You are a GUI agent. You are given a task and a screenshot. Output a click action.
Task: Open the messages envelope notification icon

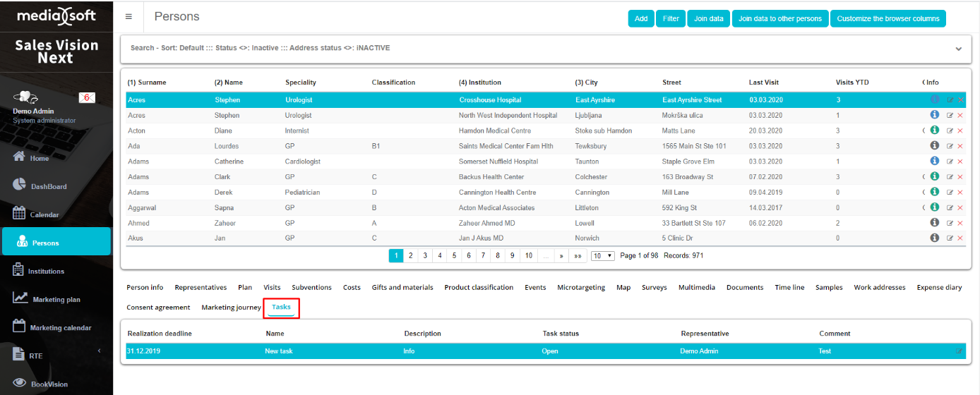(x=86, y=98)
